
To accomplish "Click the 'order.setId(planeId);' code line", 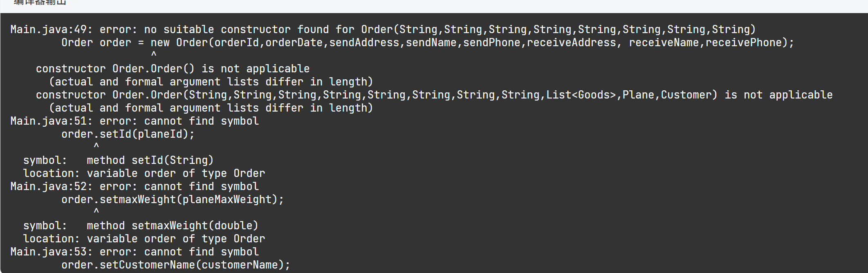I will pyautogui.click(x=128, y=134).
